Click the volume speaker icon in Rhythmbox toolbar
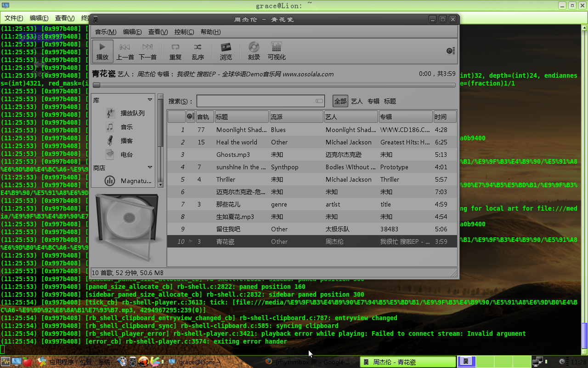 click(x=451, y=51)
